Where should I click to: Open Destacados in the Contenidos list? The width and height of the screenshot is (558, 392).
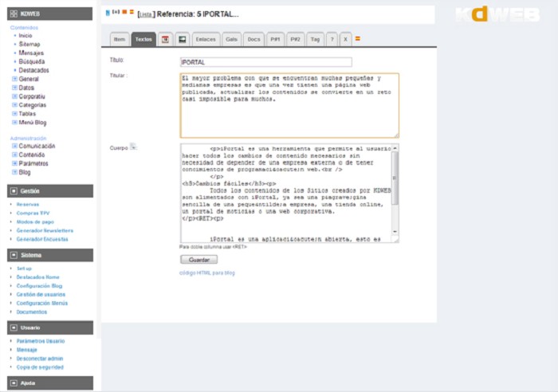coord(33,70)
